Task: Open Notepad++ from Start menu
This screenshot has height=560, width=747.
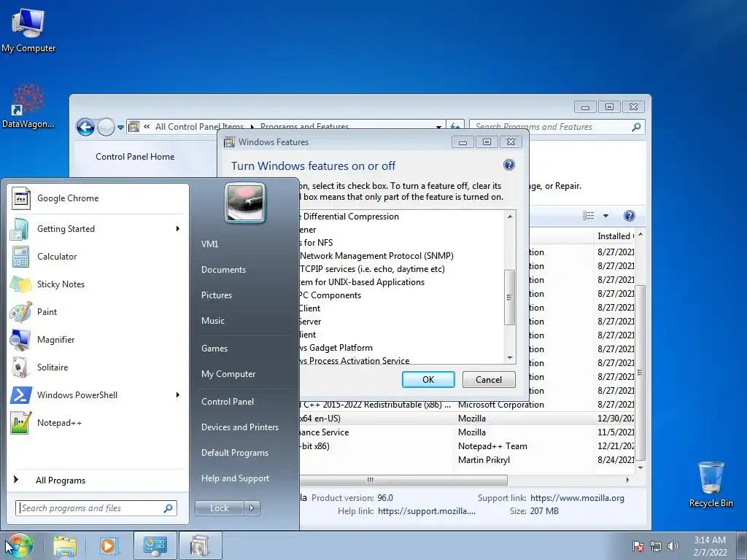Action: point(98,422)
